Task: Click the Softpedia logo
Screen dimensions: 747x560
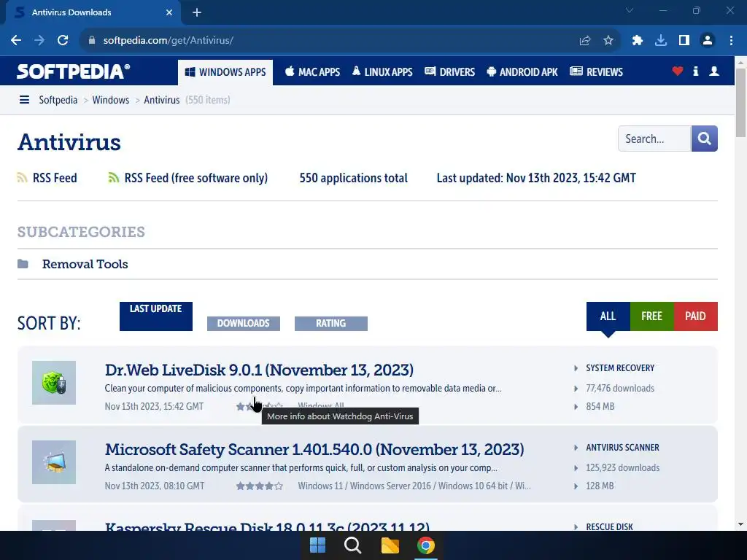Action: pyautogui.click(x=74, y=71)
